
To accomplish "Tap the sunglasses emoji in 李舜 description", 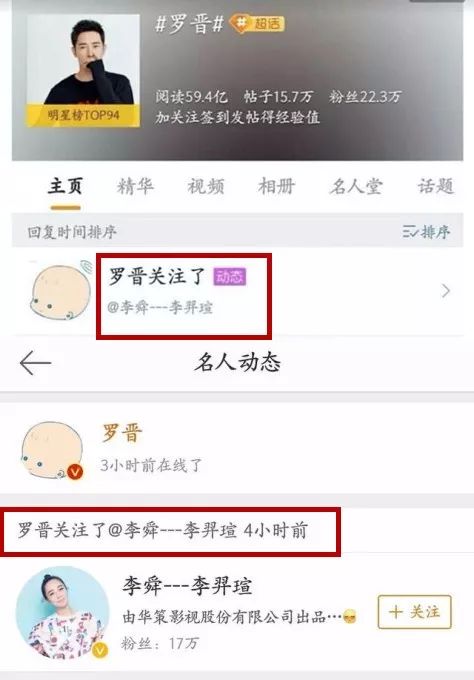I will pos(350,617).
